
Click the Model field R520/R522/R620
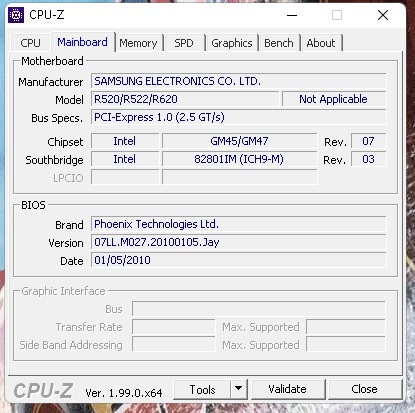pos(185,99)
